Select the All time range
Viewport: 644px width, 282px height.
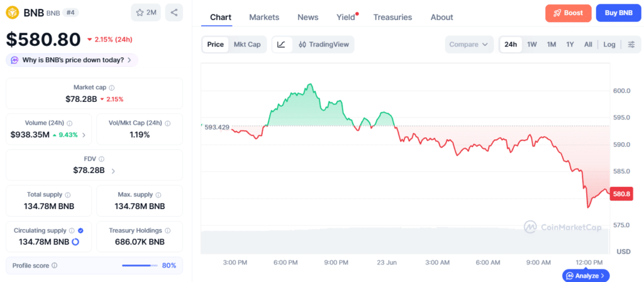[588, 45]
